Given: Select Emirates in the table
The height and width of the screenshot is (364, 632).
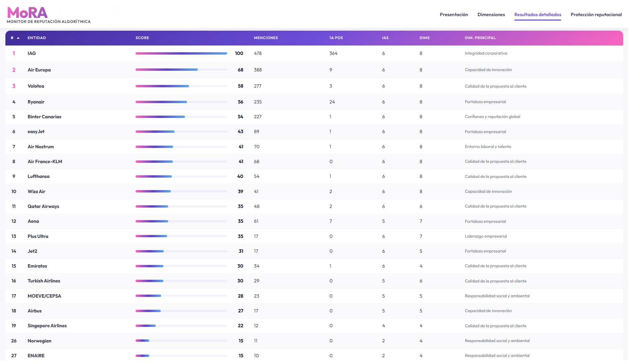Looking at the screenshot, I should point(37,266).
